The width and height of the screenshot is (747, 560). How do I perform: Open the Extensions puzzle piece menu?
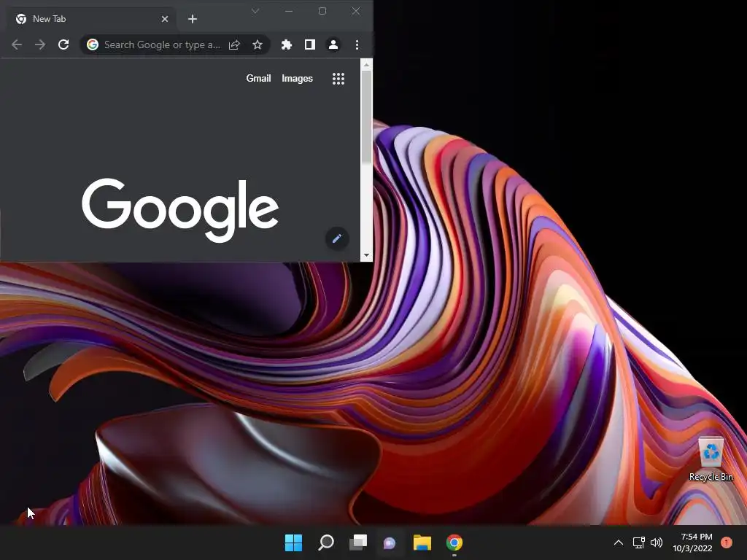point(286,44)
